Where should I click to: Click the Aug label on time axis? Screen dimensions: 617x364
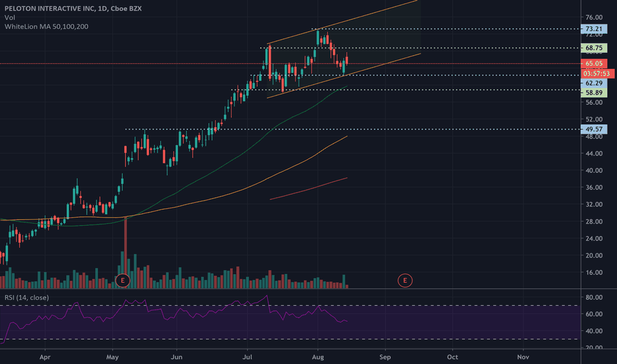click(x=318, y=357)
